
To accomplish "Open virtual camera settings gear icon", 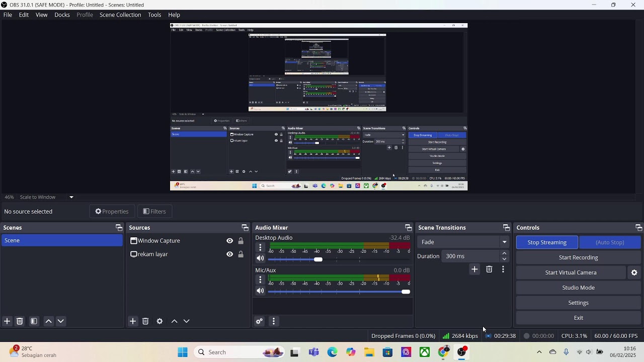I will coord(634,273).
